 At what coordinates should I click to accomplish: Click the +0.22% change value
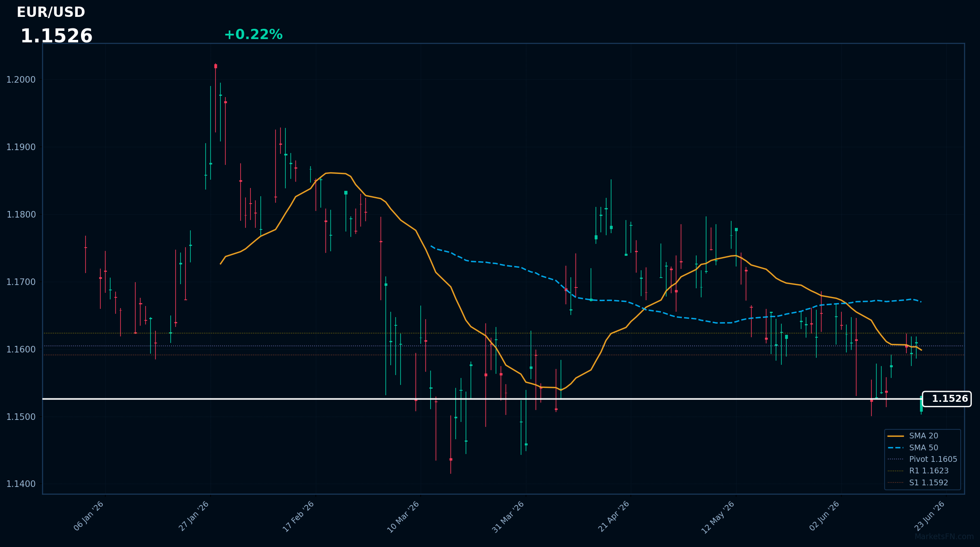(x=253, y=35)
